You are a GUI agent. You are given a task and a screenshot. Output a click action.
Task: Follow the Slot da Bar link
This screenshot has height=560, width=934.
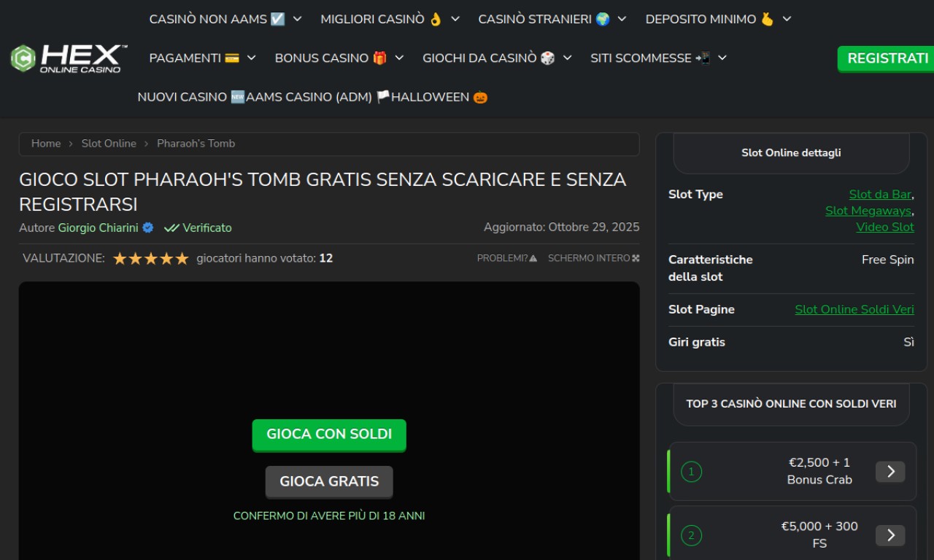click(880, 194)
